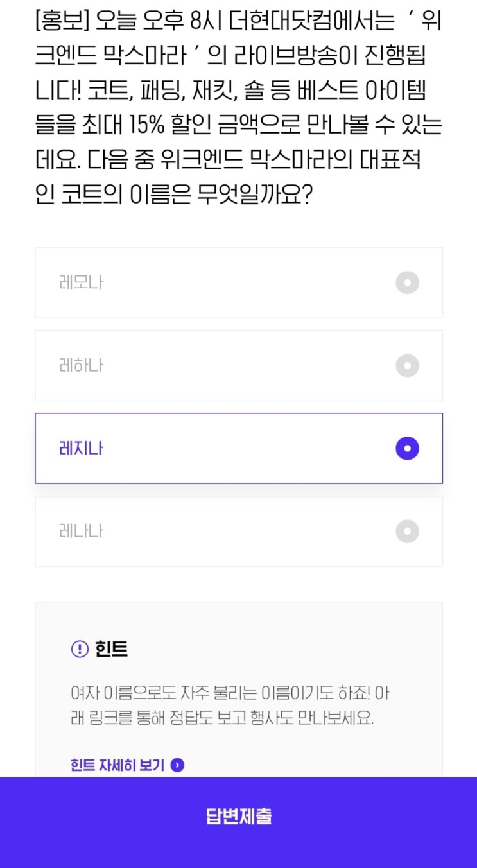477x868 pixels.
Task: Open the 힌트 자세히 보기 link
Action: point(117,765)
